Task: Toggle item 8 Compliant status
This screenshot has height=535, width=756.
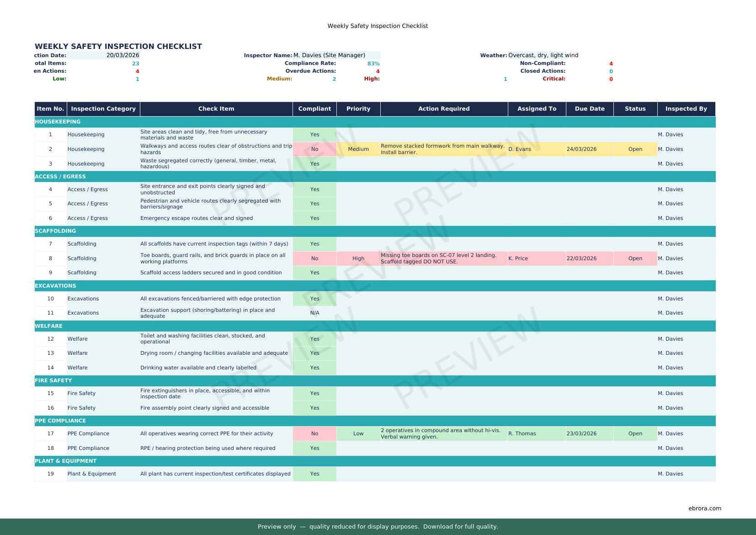Action: pos(314,258)
